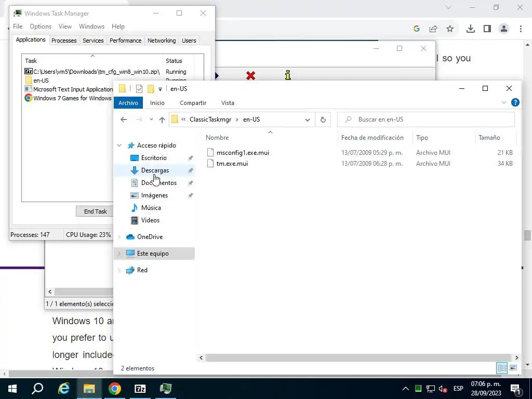Sort by Nombre column header
The image size is (532, 399).
pyautogui.click(x=217, y=137)
